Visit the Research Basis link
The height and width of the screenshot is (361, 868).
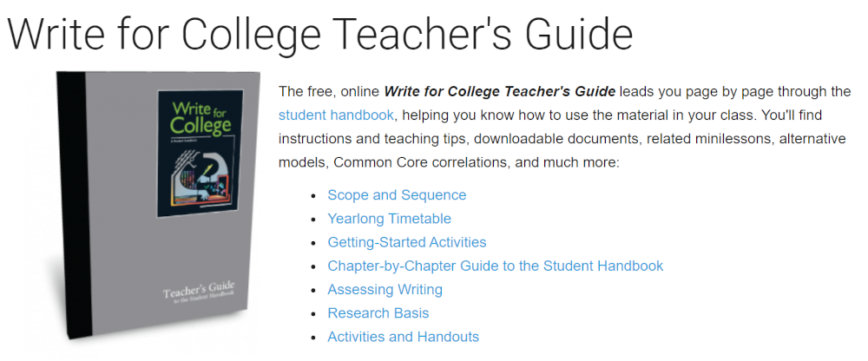(378, 312)
